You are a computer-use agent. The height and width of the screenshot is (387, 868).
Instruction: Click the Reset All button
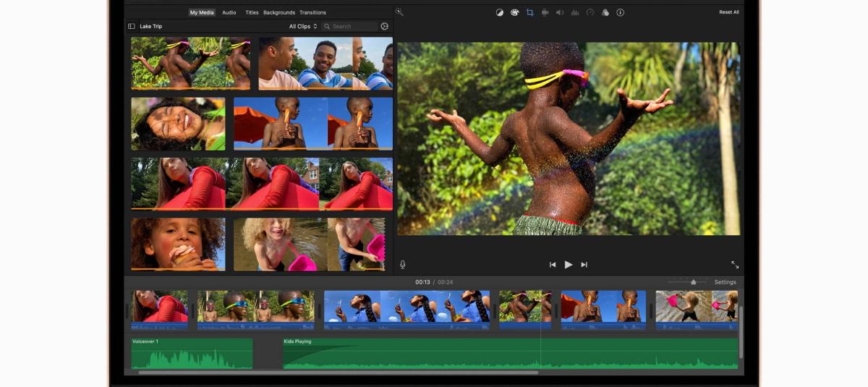click(x=728, y=12)
